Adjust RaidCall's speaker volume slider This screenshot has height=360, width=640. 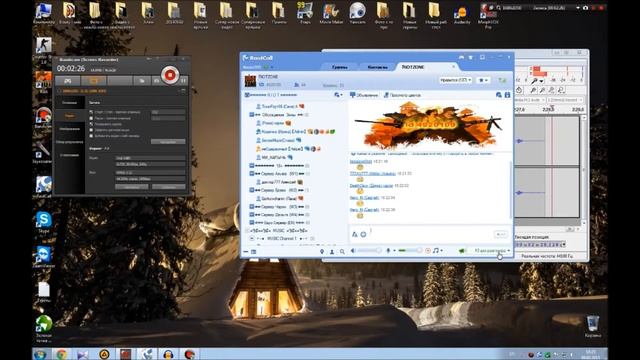pos(369,251)
